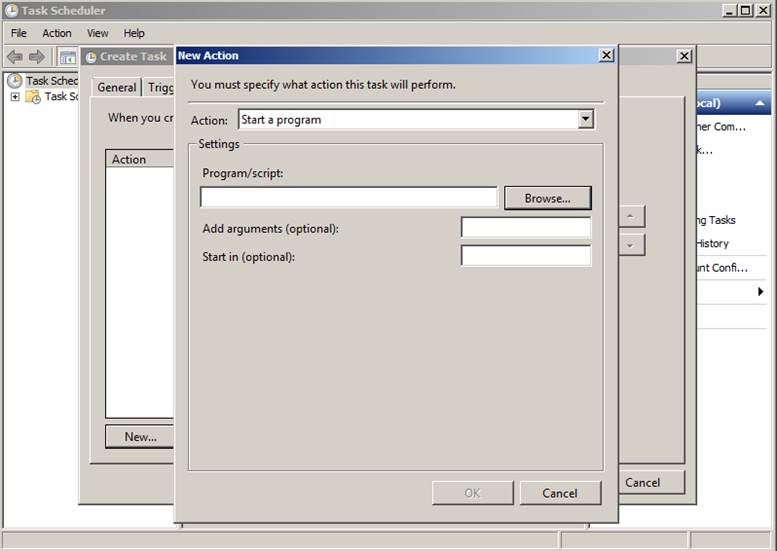
Task: Move action up arrow button in Create Task
Action: (x=631, y=217)
